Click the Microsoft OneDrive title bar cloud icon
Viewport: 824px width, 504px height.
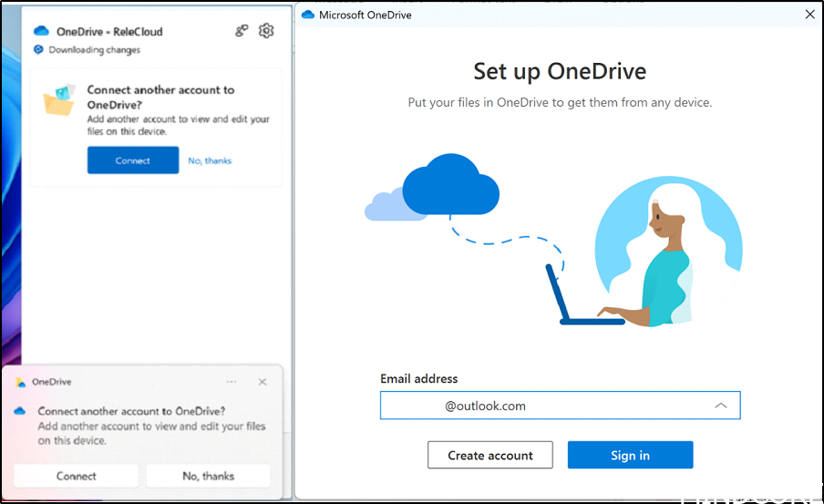[x=308, y=15]
